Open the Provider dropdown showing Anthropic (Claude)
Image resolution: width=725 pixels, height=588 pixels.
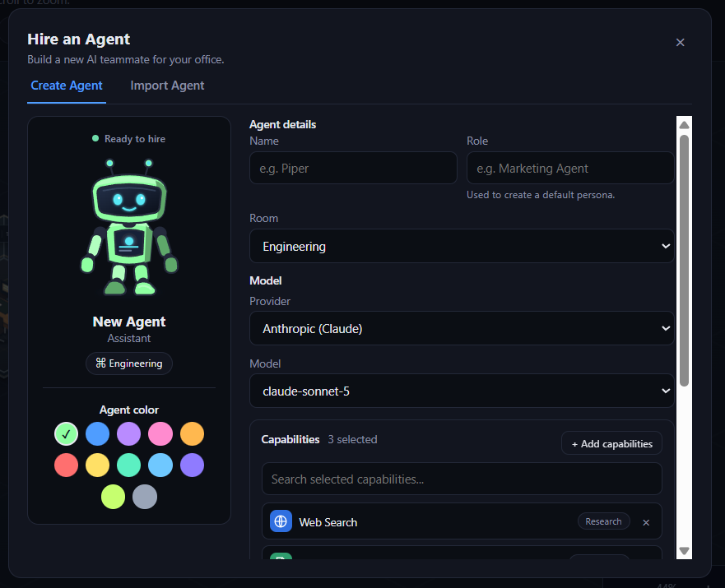[462, 328]
